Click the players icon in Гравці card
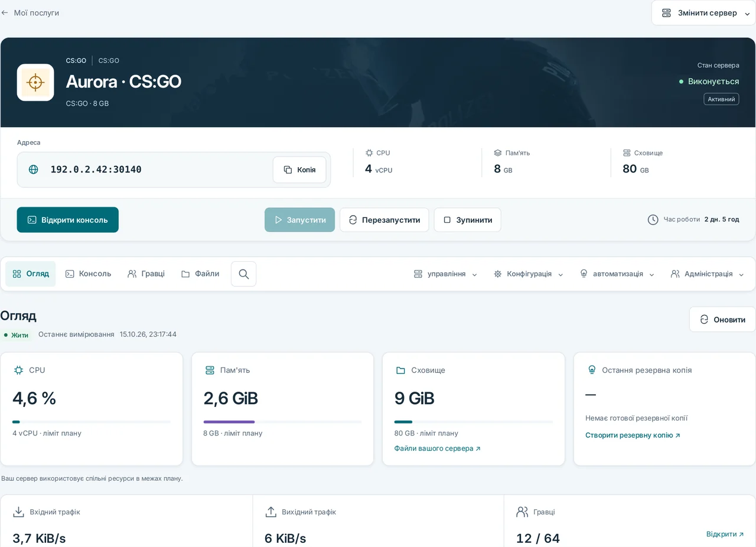Viewport: 756px width, 547px height. pyautogui.click(x=522, y=512)
